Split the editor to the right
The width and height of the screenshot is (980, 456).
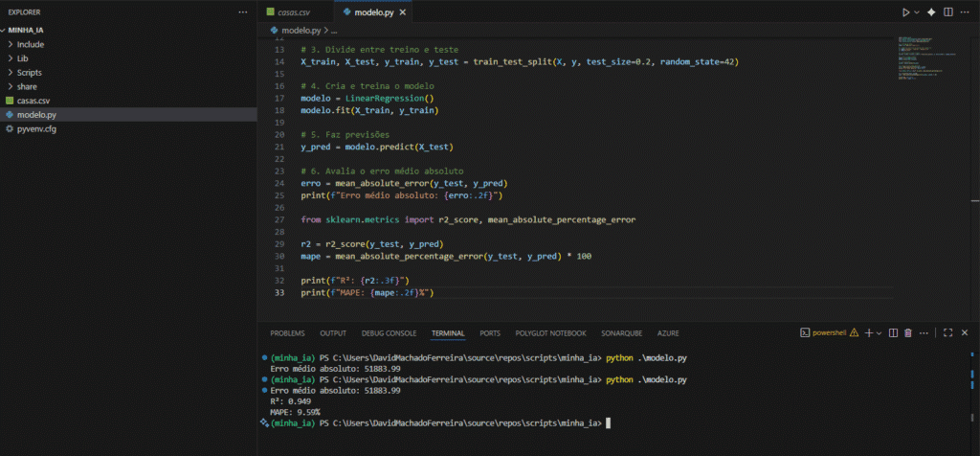(947, 12)
